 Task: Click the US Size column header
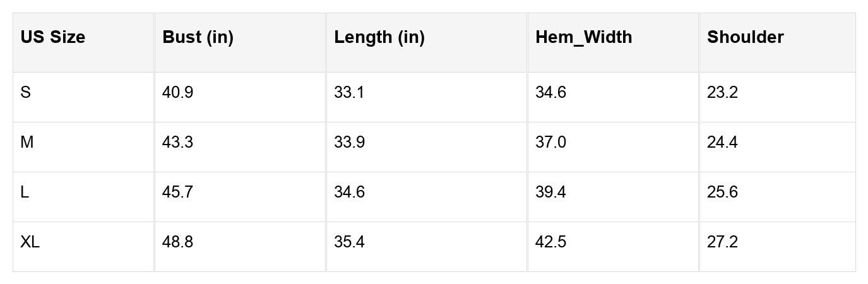(x=53, y=37)
